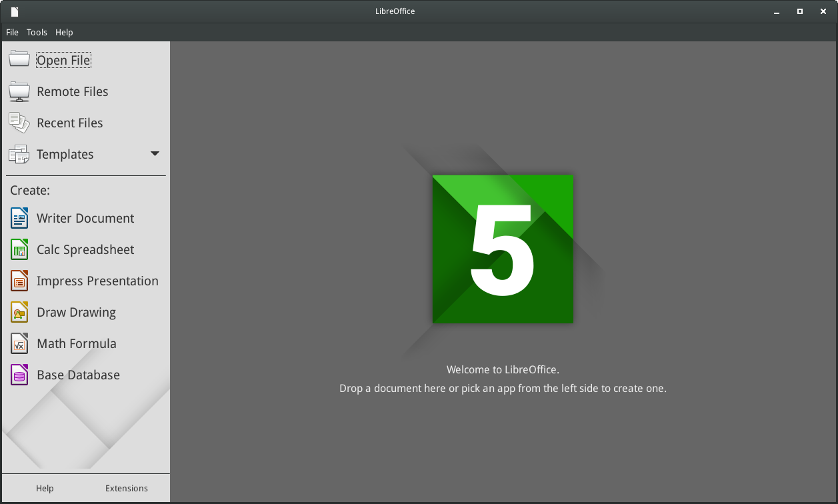This screenshot has height=504, width=838.
Task: Click the LibreOffice 5 logo
Action: tap(503, 249)
